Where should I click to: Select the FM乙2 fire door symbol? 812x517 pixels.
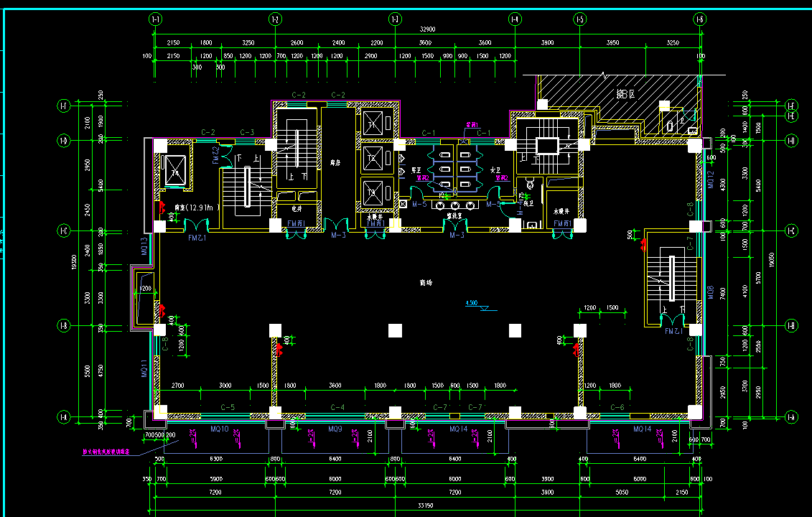[216, 156]
